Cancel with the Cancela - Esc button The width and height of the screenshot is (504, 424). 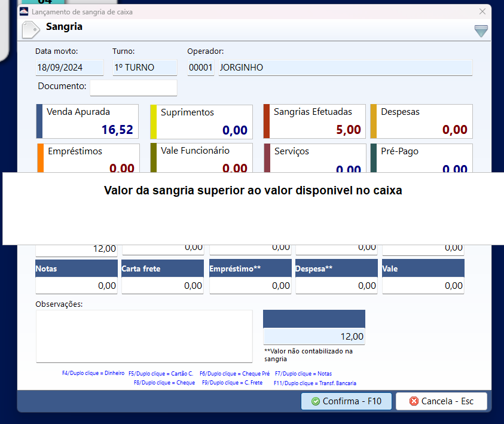441,401
